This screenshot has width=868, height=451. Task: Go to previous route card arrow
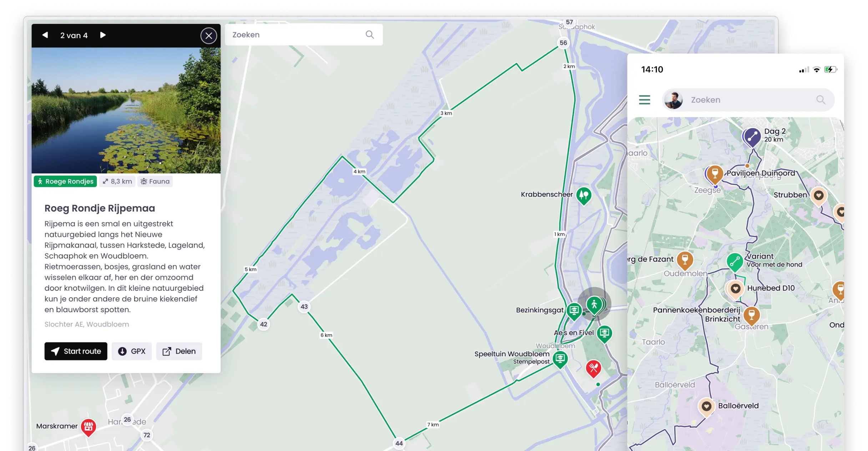coord(45,35)
